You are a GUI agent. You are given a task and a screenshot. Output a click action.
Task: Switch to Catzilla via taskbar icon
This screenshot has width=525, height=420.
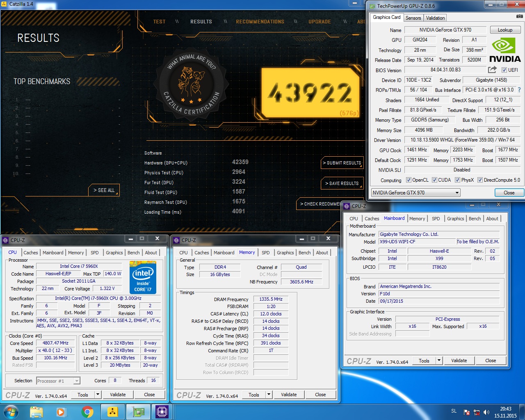coord(112,412)
